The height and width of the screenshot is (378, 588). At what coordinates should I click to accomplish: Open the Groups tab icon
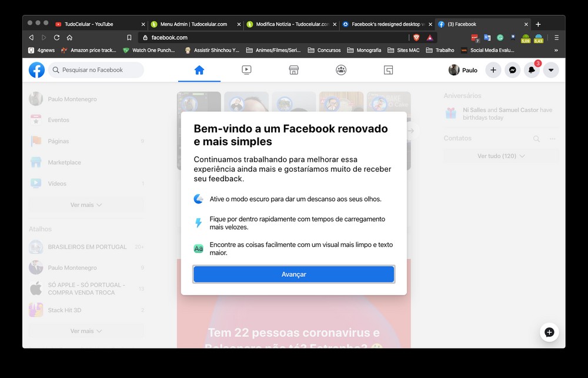[x=341, y=70]
